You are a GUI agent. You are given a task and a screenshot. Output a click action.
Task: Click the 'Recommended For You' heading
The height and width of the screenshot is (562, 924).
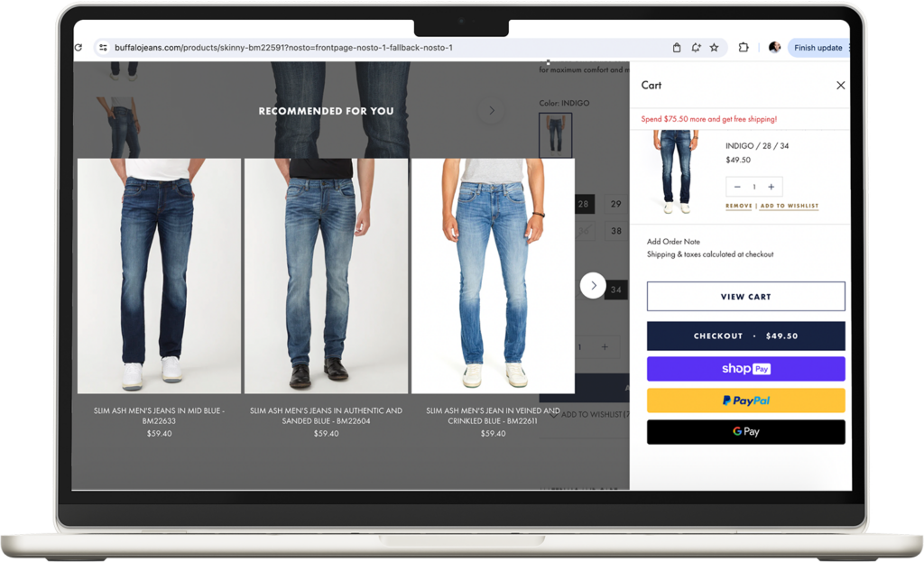pos(326,111)
